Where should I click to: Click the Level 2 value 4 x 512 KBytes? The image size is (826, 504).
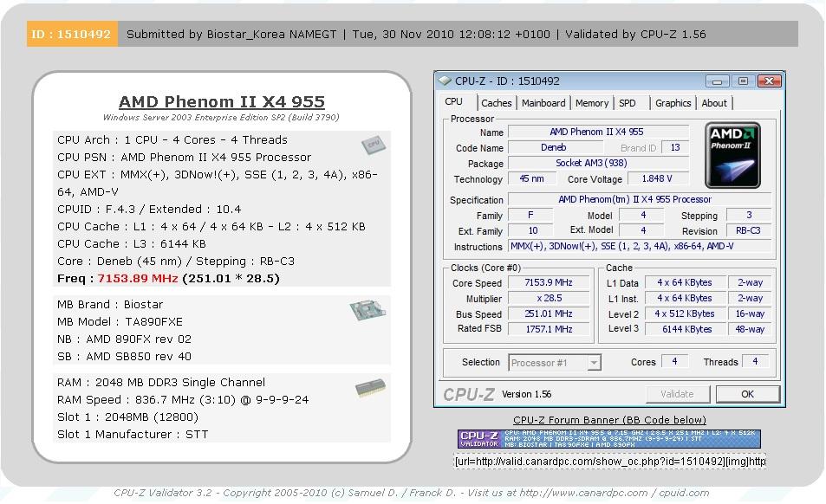click(x=685, y=314)
